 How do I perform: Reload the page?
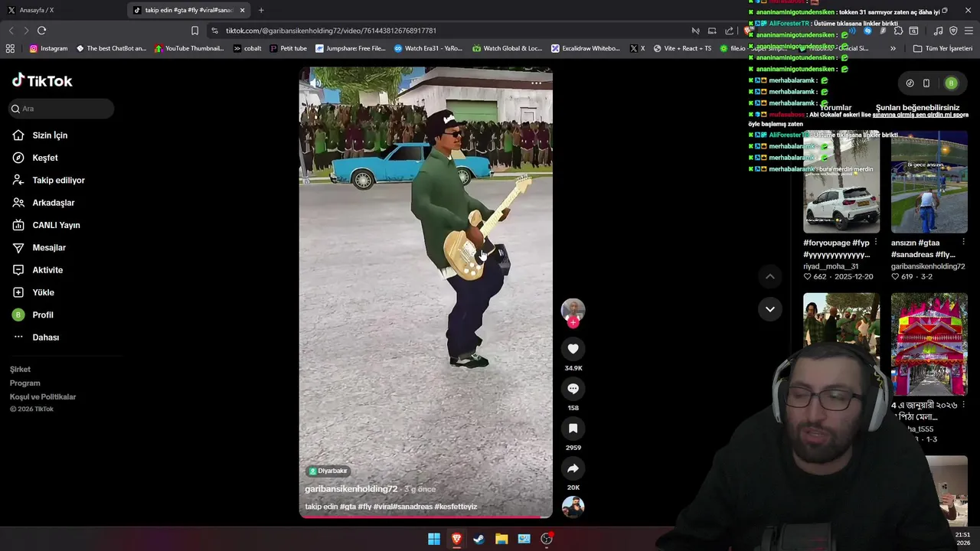41,31
